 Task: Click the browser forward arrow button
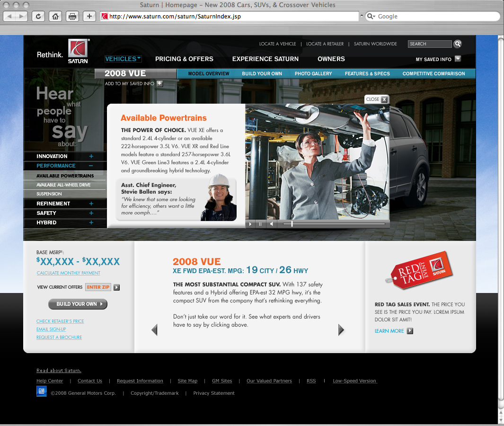tap(21, 17)
